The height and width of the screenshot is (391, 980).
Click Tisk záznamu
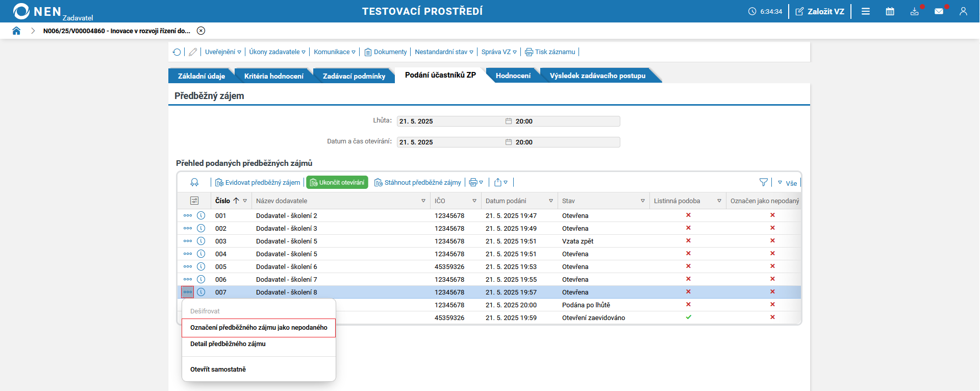point(550,52)
